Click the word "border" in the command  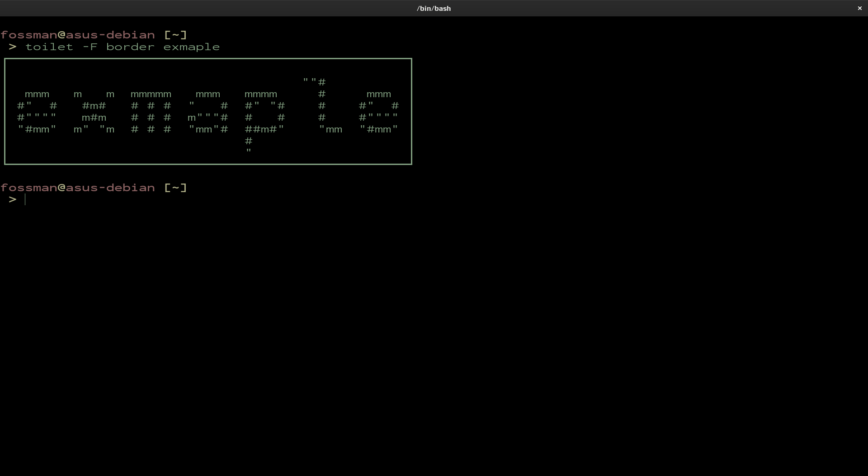click(x=130, y=47)
